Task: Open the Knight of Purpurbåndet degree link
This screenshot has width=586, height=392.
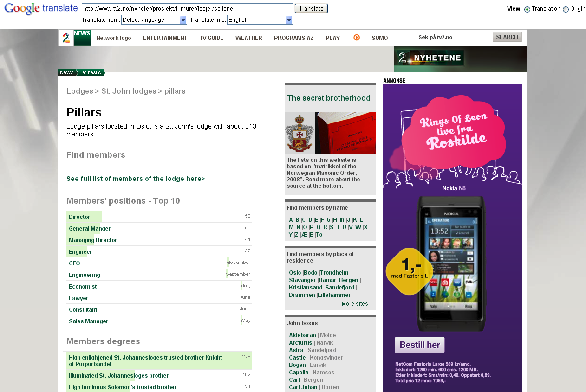Action: pyautogui.click(x=145, y=361)
